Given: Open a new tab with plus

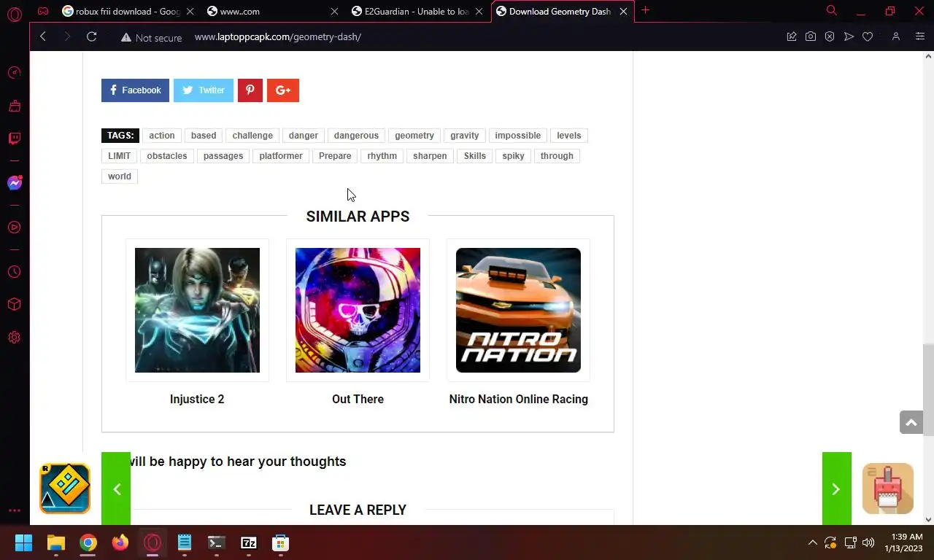Looking at the screenshot, I should [645, 10].
